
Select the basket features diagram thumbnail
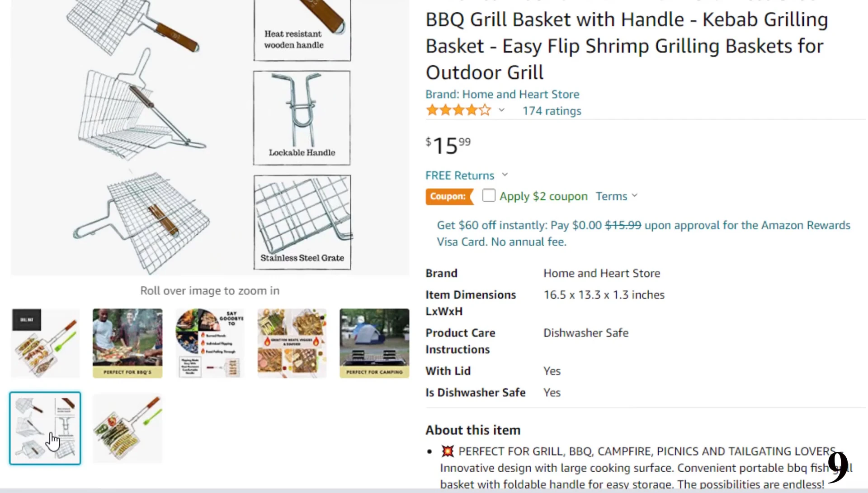click(45, 428)
